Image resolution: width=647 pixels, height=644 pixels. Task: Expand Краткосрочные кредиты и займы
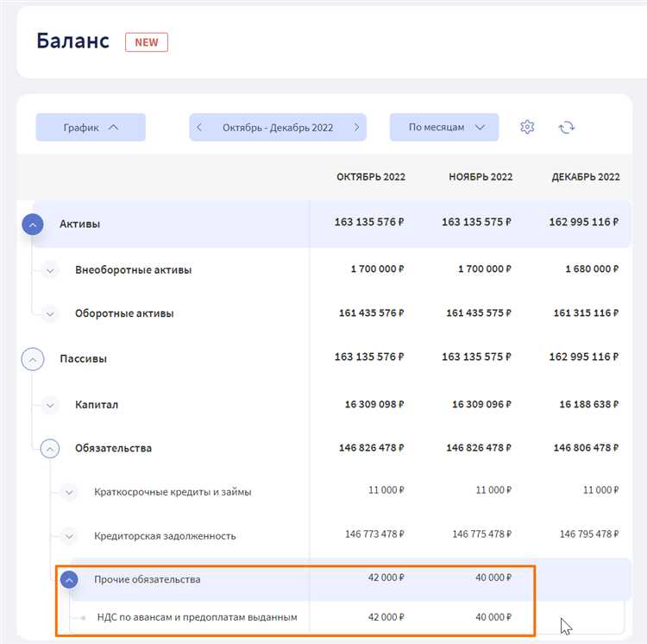[x=69, y=492]
